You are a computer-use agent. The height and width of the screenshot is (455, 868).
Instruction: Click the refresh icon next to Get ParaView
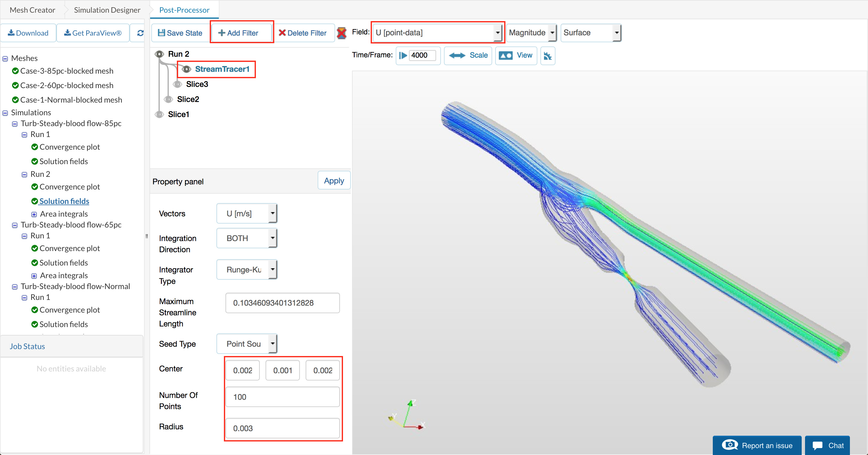[x=140, y=33]
